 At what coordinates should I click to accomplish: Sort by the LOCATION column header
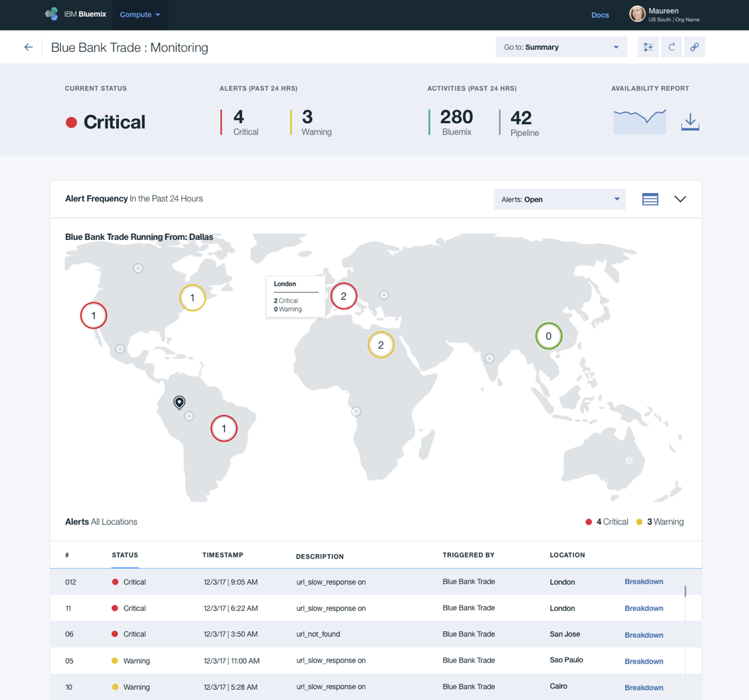(567, 555)
